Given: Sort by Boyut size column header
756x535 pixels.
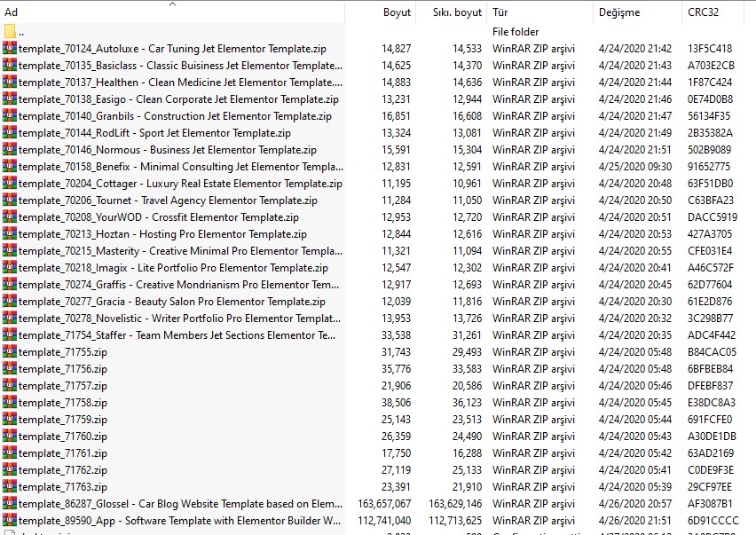Looking at the screenshot, I should click(x=397, y=13).
